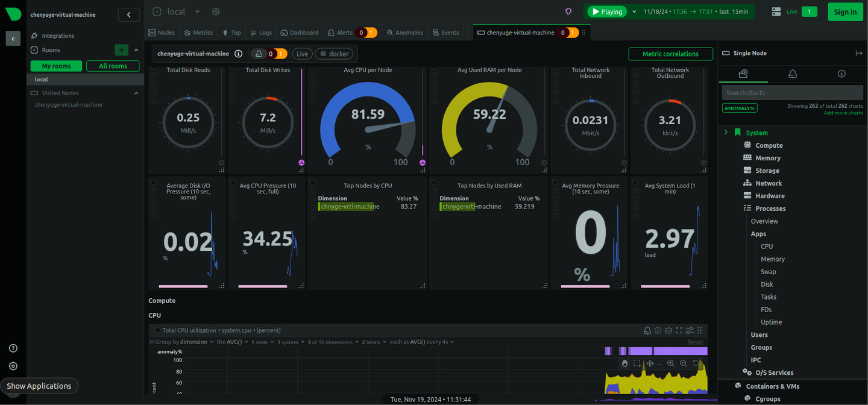Collapse the left sidebar with chevron button
Viewport: 868px width, 405px height.
click(129, 14)
